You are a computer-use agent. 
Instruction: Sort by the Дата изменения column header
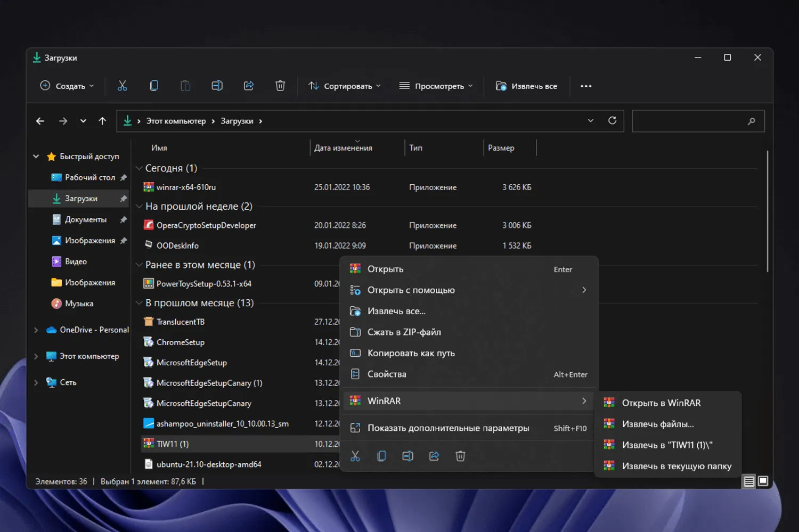coord(343,148)
